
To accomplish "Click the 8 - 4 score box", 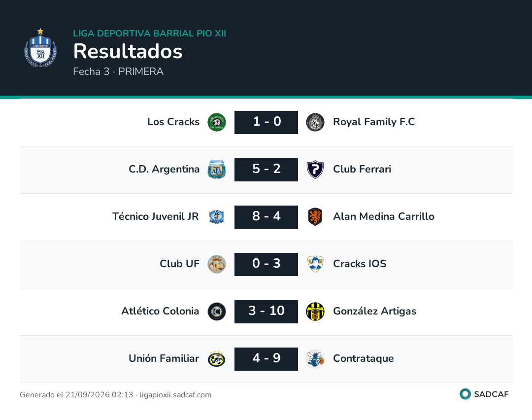I will click(266, 217).
